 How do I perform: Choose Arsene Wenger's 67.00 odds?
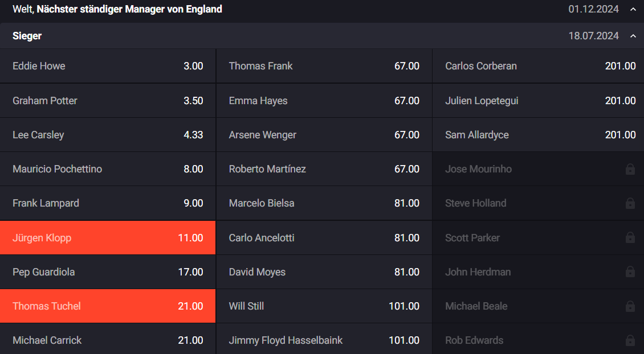point(323,135)
